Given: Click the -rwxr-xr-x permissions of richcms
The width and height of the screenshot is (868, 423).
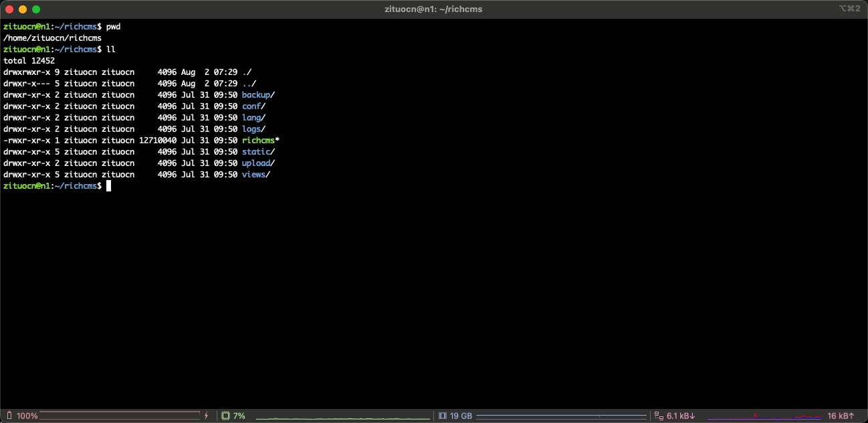Looking at the screenshot, I should (x=27, y=141).
